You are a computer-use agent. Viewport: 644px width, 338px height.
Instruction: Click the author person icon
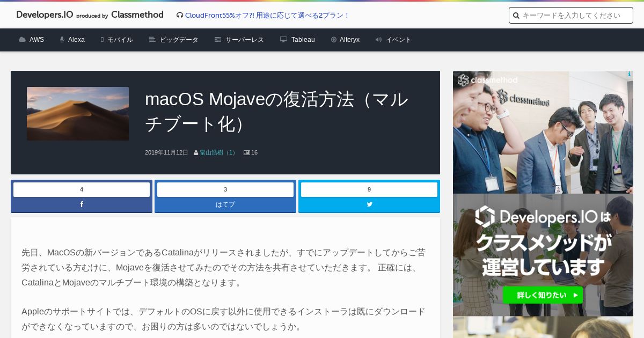coord(196,153)
